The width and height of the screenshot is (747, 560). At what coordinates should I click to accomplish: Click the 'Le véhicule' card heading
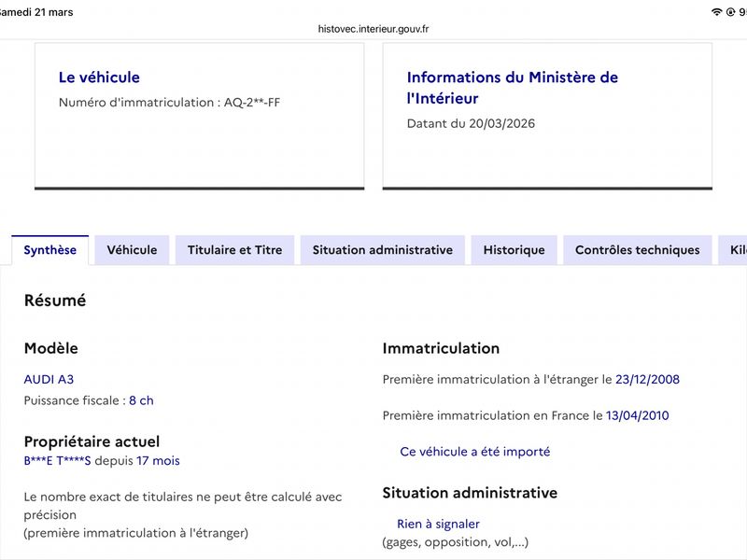(x=99, y=77)
